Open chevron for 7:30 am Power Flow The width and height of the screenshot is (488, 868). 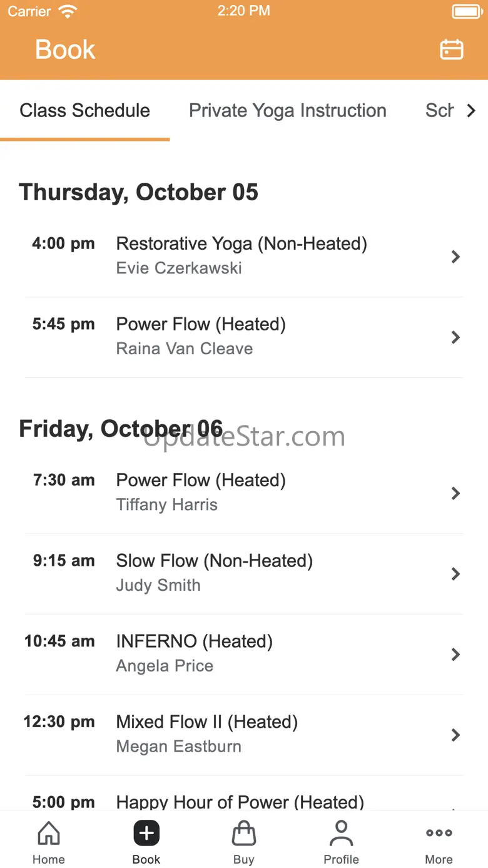pos(455,493)
